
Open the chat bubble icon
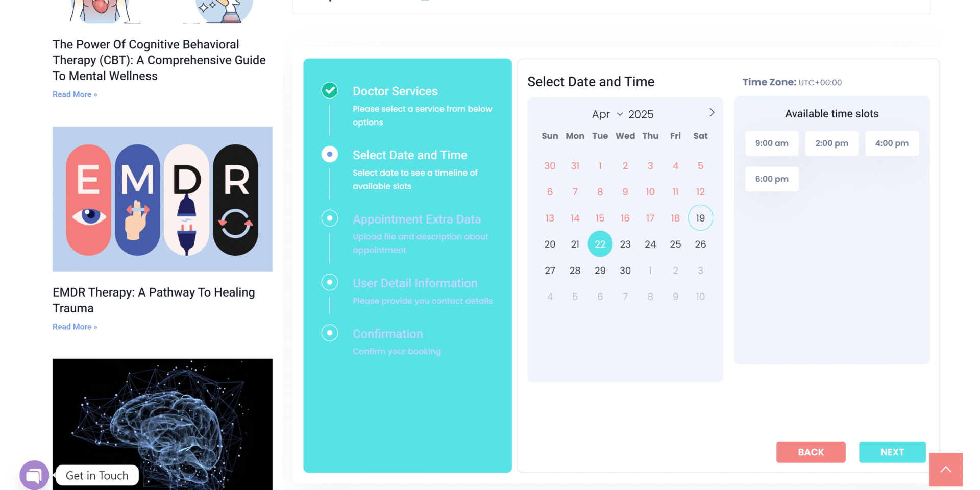pos(34,475)
